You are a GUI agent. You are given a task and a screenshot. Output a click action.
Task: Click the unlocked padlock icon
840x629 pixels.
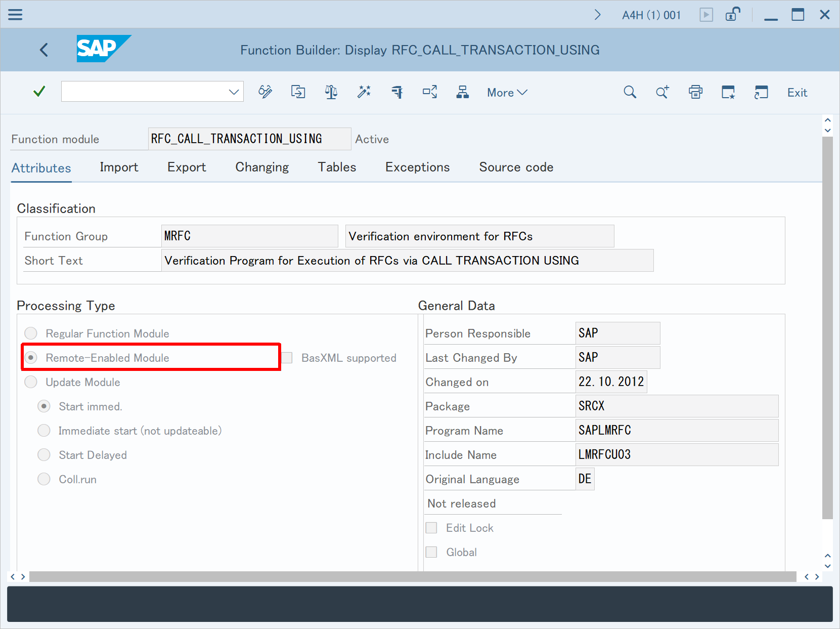pyautogui.click(x=733, y=14)
